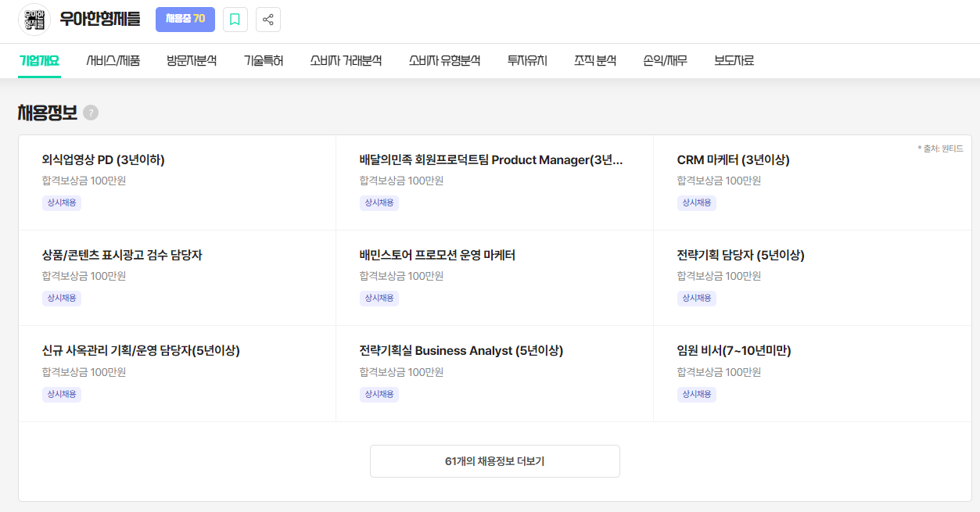
Task: Select the 손익/재무 tab
Action: (665, 60)
